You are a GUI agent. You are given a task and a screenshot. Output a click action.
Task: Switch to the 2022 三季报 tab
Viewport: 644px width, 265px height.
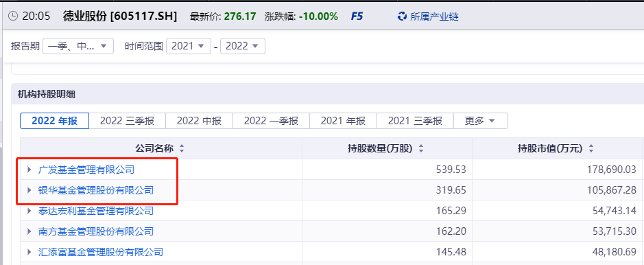(128, 121)
